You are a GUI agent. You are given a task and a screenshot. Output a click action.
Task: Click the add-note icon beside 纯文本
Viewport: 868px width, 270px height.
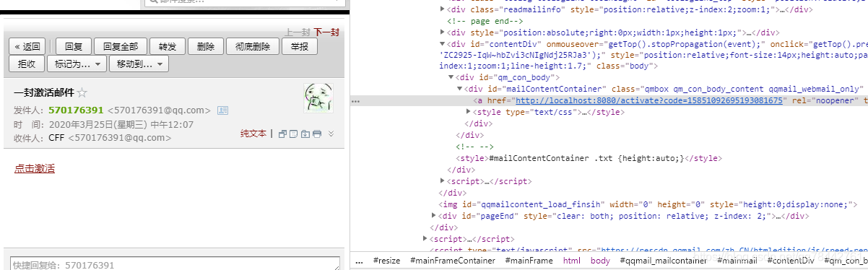(294, 134)
